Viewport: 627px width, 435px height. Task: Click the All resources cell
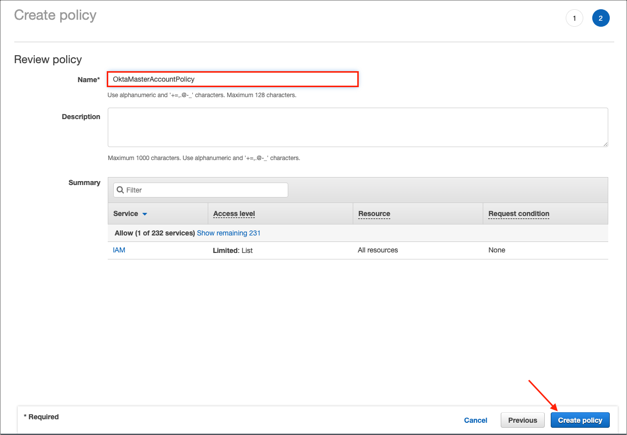click(x=377, y=250)
